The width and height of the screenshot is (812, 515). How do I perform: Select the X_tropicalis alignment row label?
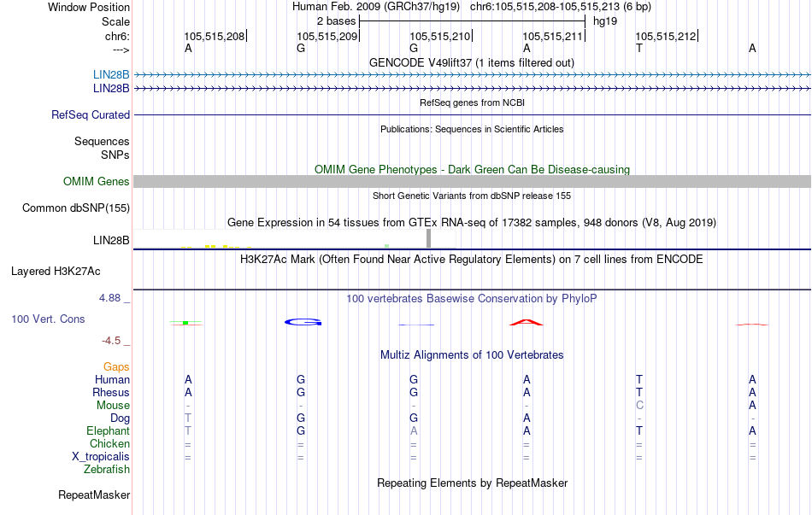(101, 457)
